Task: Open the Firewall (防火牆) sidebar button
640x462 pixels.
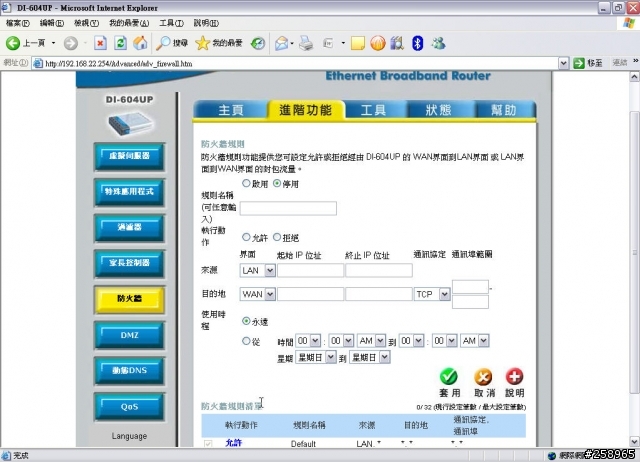Action: click(129, 299)
